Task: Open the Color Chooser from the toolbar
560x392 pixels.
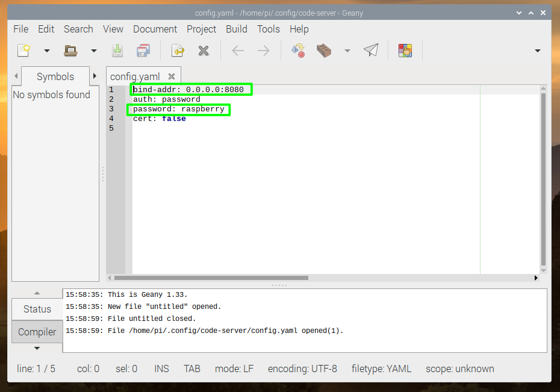Action: pos(405,51)
